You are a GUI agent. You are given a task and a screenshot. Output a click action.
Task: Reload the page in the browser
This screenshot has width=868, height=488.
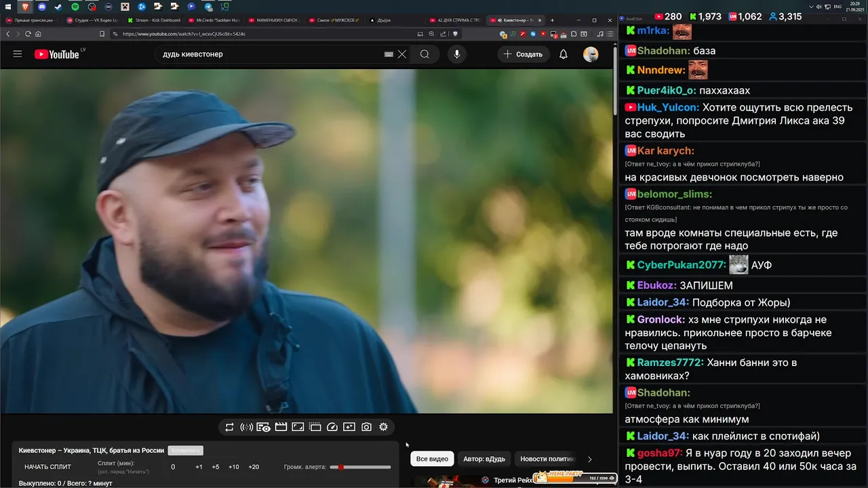(x=28, y=34)
